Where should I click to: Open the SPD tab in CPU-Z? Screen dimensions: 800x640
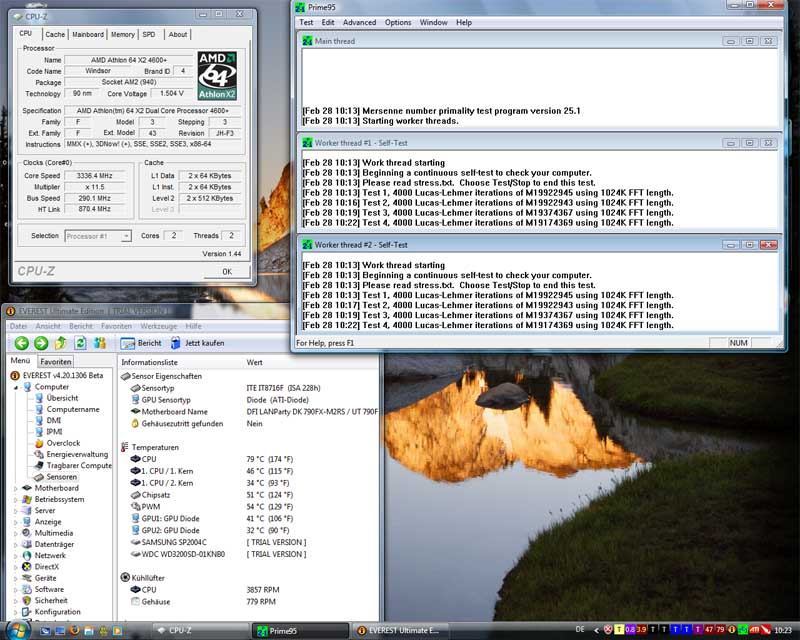[149, 34]
